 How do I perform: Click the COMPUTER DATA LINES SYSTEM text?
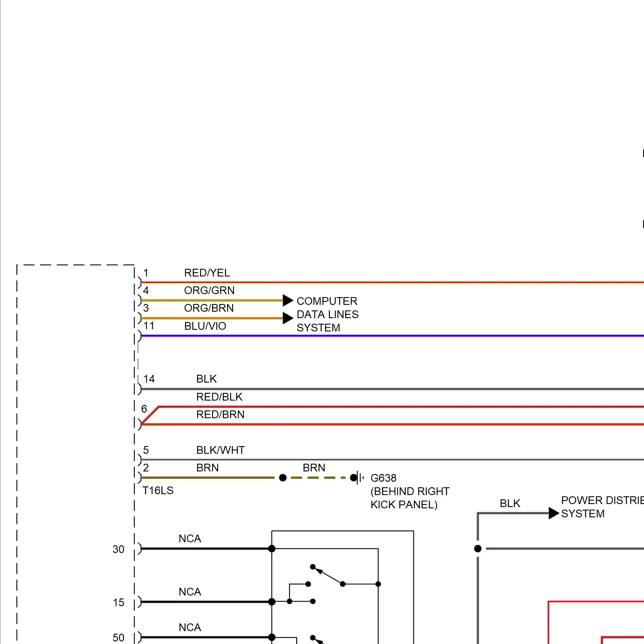328,315
